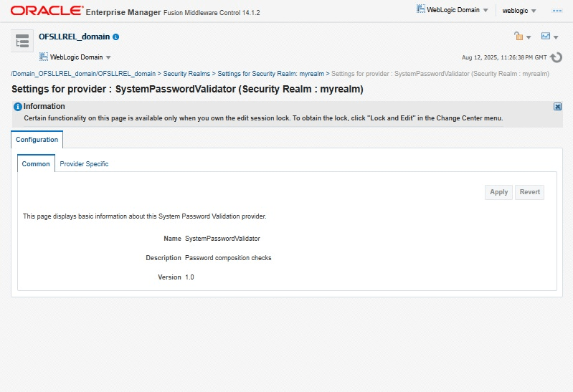Click the Apply button
The width and height of the screenshot is (573, 392).
pyautogui.click(x=499, y=192)
